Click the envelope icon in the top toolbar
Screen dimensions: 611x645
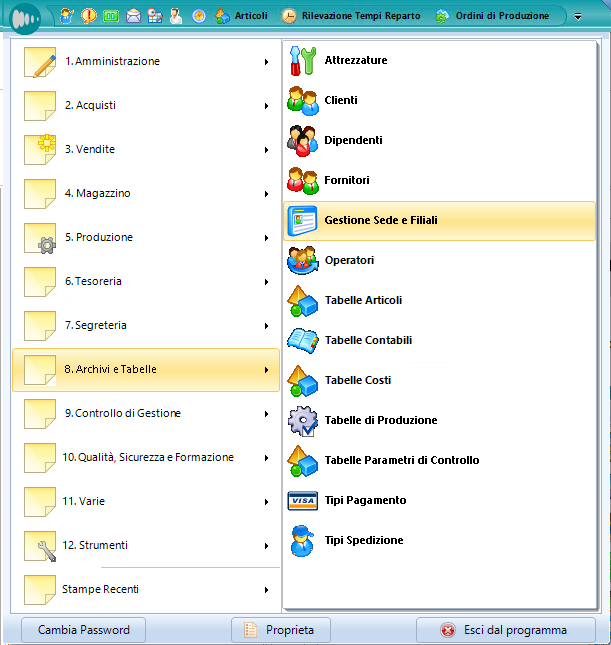pos(133,16)
